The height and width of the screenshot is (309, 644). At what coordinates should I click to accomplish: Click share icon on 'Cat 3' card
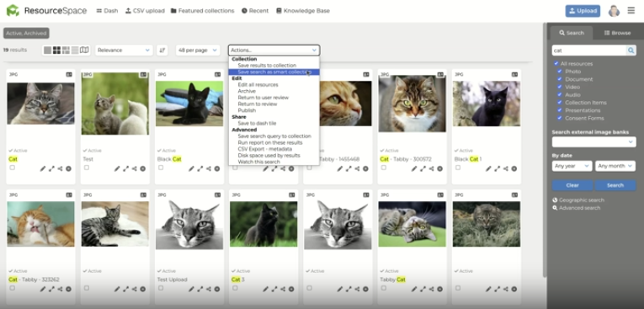283,289
